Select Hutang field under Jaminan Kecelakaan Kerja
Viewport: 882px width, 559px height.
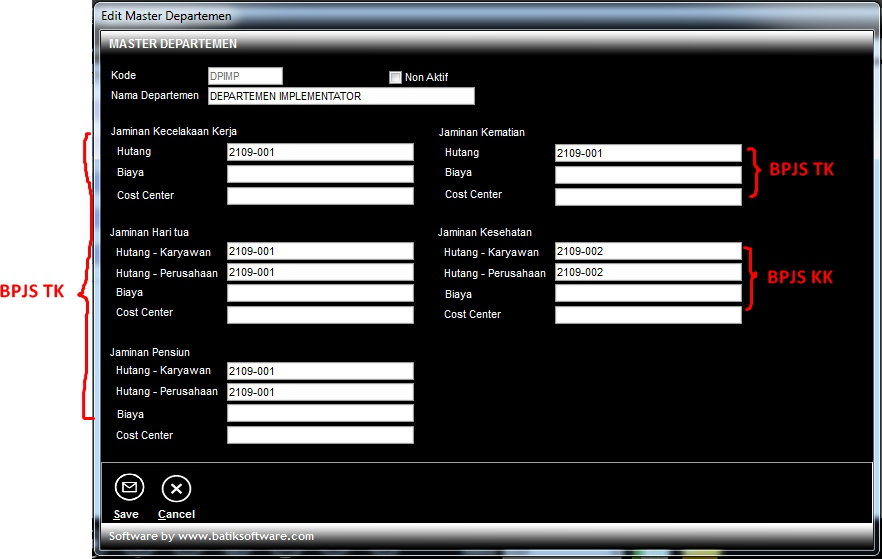point(320,152)
